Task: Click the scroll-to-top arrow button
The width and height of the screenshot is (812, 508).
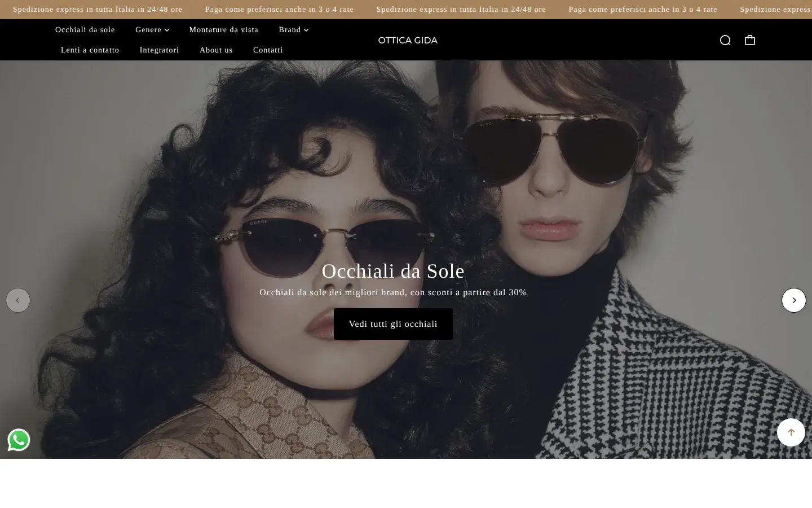Action: click(x=791, y=432)
